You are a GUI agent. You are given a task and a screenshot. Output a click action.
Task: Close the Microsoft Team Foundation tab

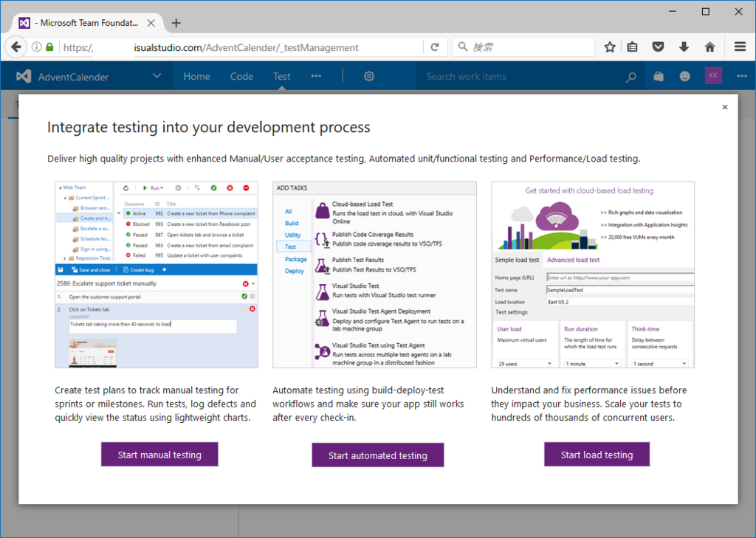pos(151,23)
